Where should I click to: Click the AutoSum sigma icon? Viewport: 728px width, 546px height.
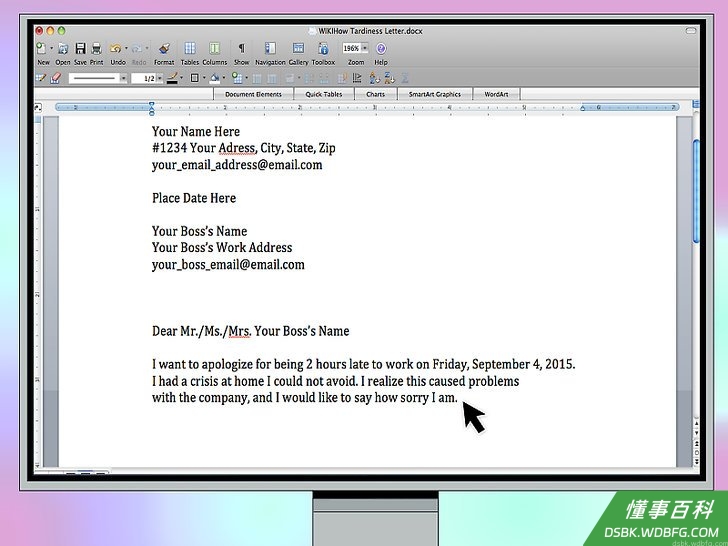pyautogui.click(x=405, y=78)
